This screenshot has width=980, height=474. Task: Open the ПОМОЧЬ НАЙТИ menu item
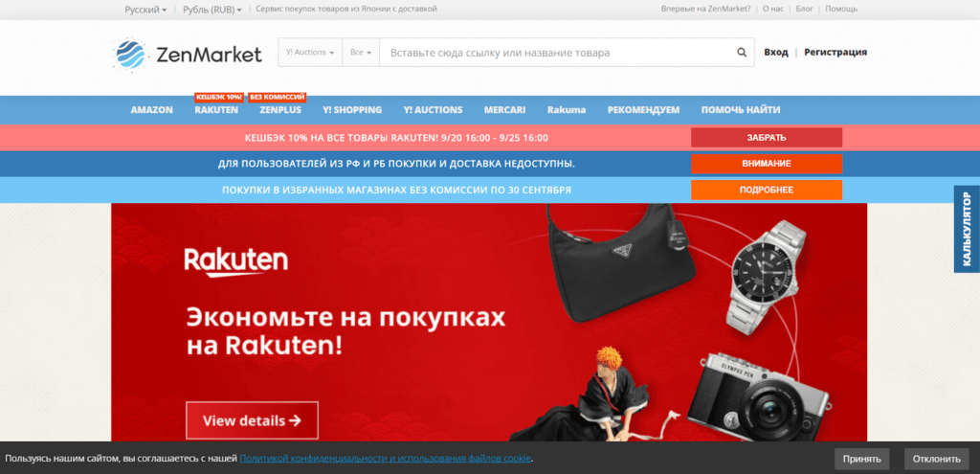click(741, 110)
